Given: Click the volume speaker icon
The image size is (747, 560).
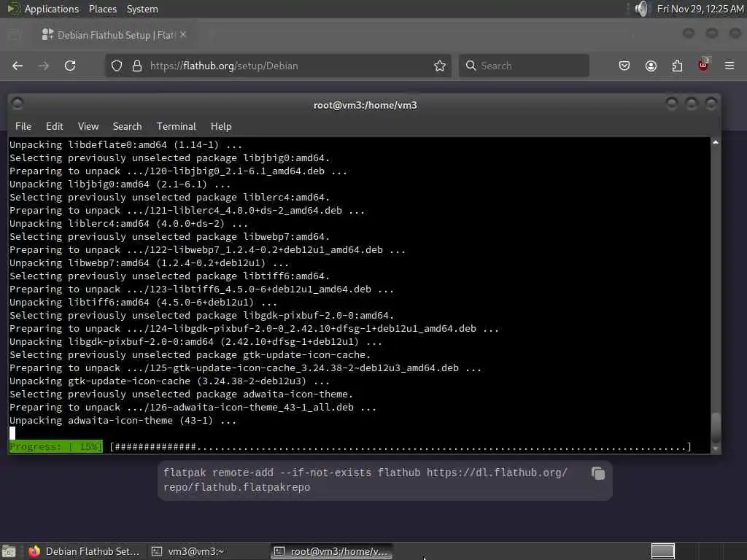Looking at the screenshot, I should pyautogui.click(x=642, y=9).
